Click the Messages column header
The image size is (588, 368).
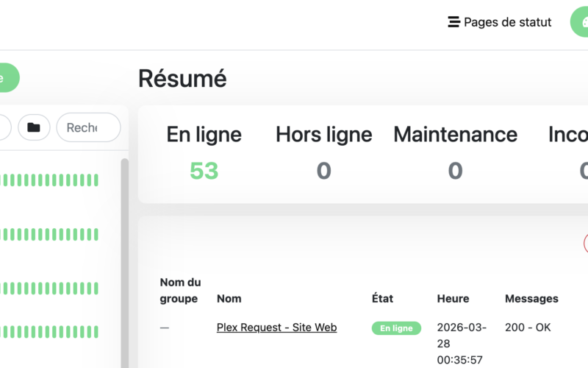click(531, 299)
